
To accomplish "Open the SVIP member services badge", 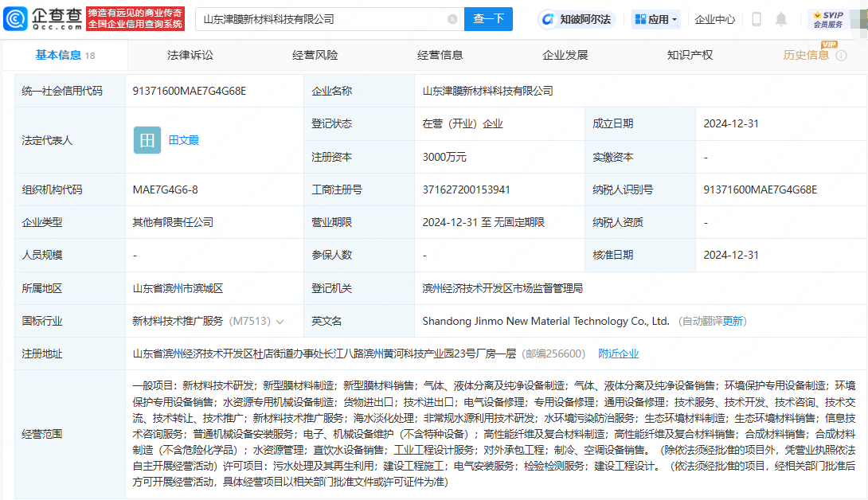I will point(828,19).
